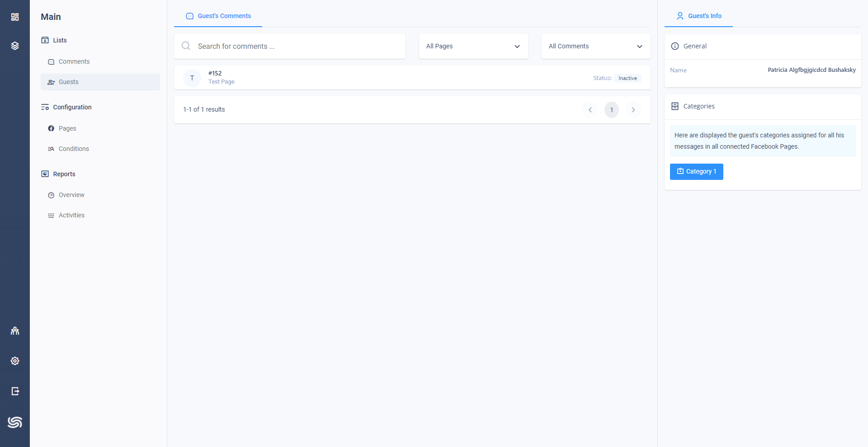Open the Overview report
The width and height of the screenshot is (868, 447).
[100, 195]
